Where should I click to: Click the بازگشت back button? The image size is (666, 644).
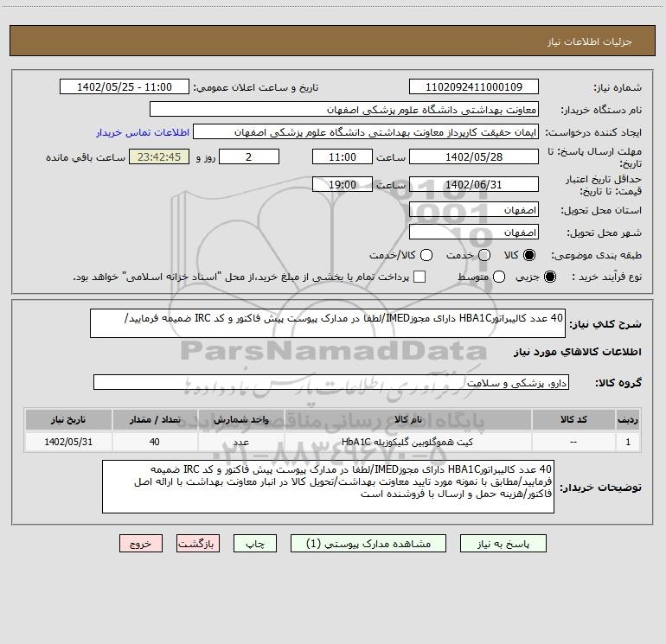pyautogui.click(x=198, y=544)
